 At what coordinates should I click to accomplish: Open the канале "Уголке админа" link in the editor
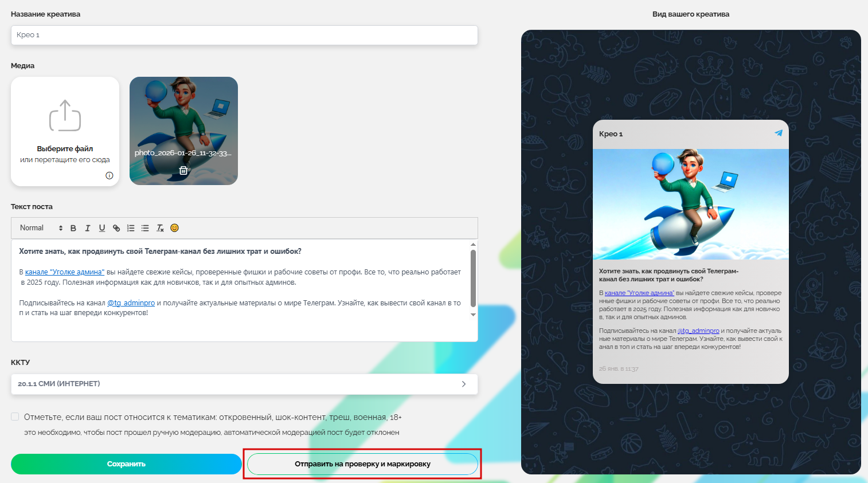tap(65, 272)
